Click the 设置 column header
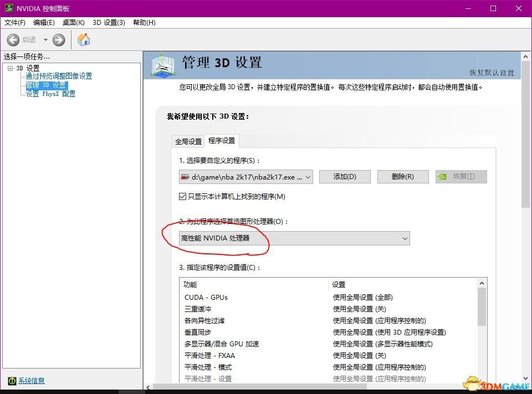This screenshot has width=532, height=394. pyautogui.click(x=403, y=284)
